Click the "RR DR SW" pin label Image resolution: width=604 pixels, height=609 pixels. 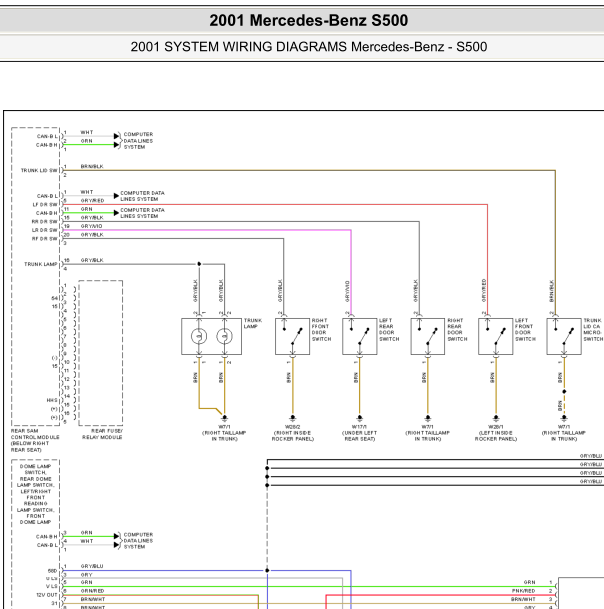(44, 222)
